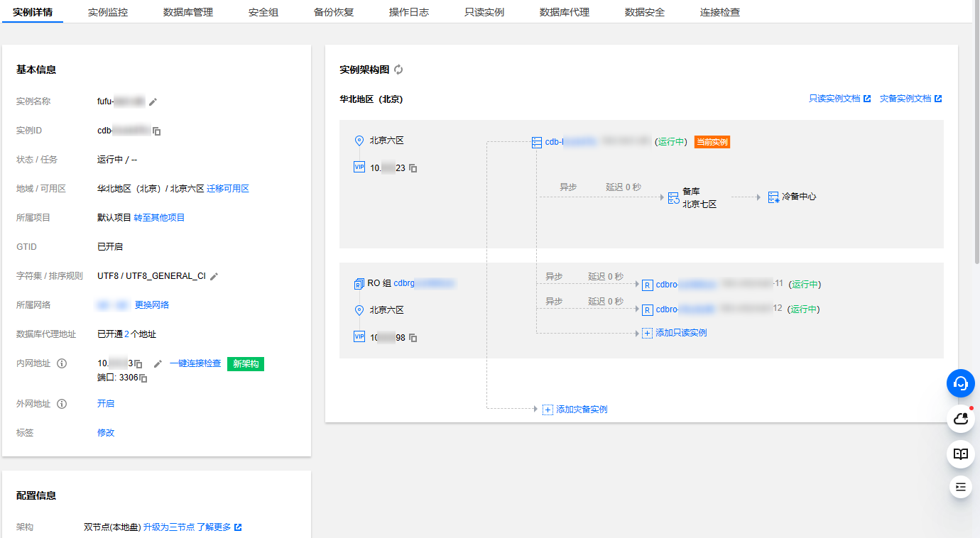
Task: Copy the primary instance VIP address
Action: [x=413, y=168]
